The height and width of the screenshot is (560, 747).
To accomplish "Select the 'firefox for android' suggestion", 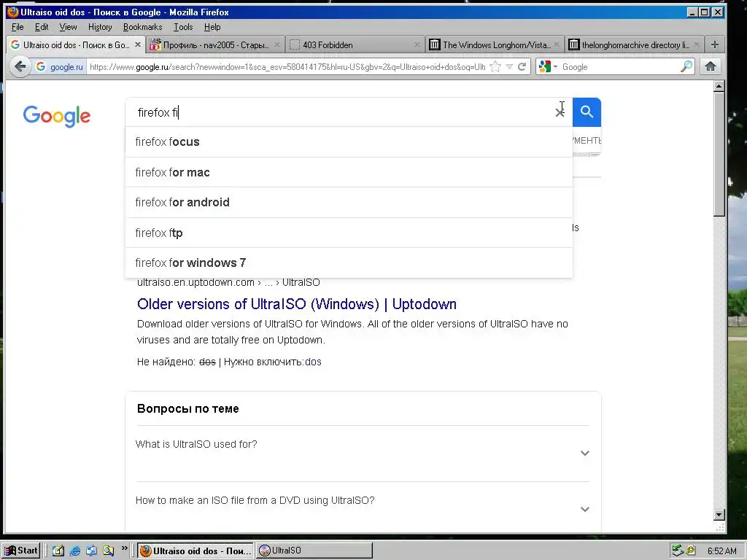I will tap(349, 203).
